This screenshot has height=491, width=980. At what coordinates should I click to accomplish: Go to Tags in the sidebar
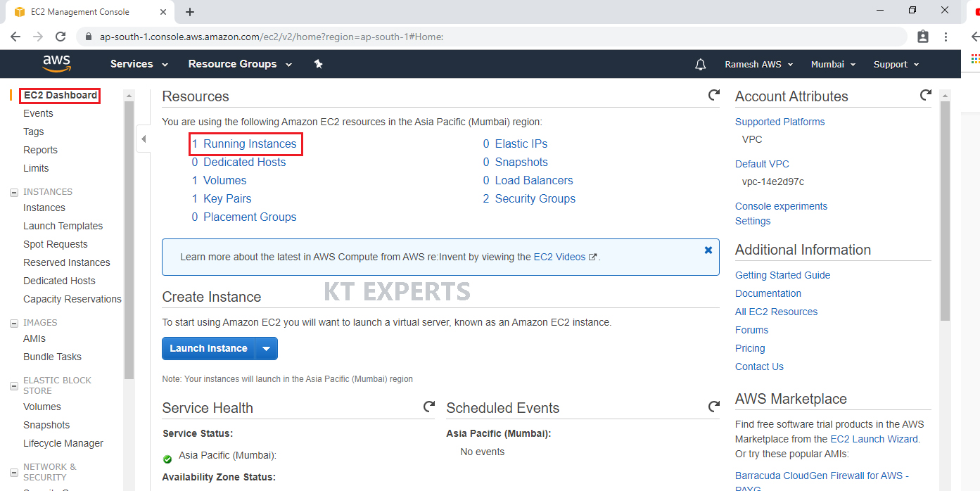[34, 132]
